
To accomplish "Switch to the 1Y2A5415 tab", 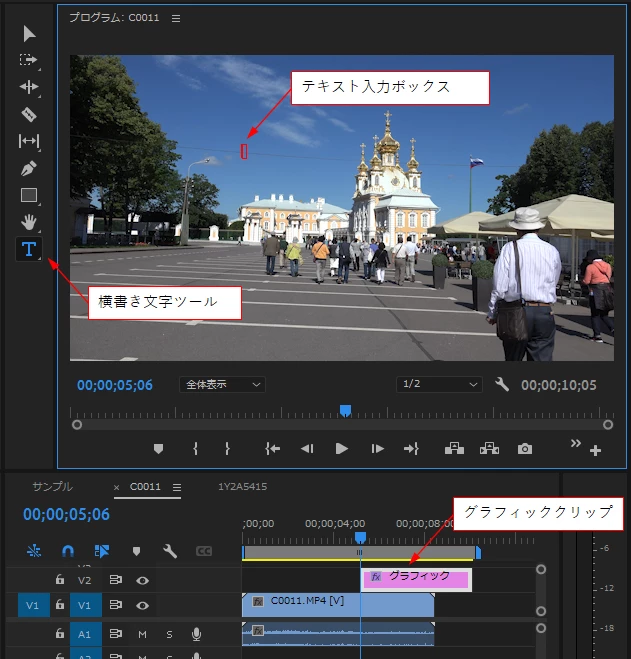I will [243, 487].
